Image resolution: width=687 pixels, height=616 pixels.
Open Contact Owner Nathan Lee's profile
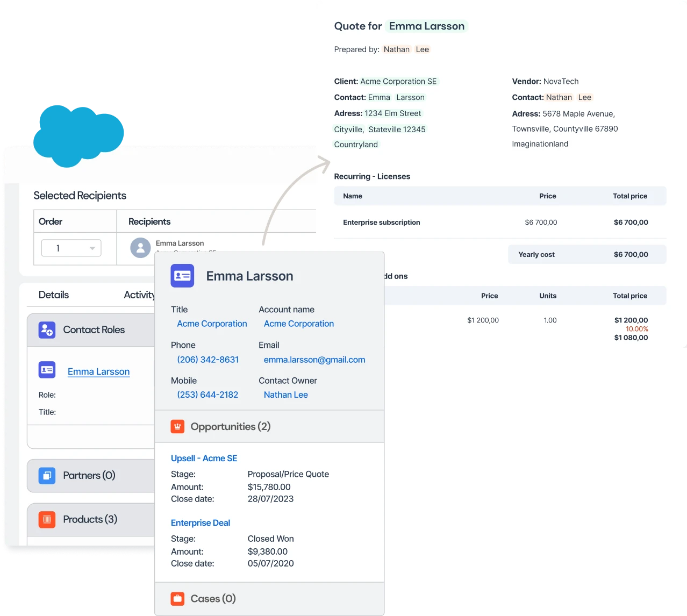(x=285, y=395)
